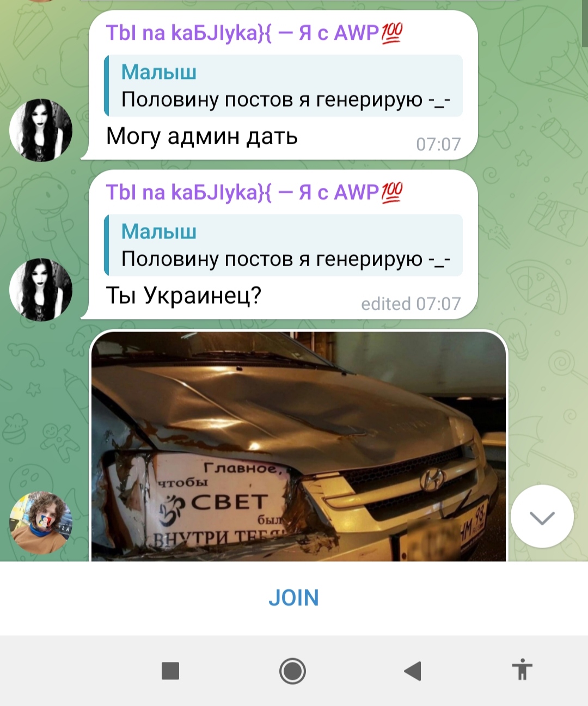Open avatar beside "Могу админ дать" message
Screen dimensions: 588x706
click(x=41, y=130)
